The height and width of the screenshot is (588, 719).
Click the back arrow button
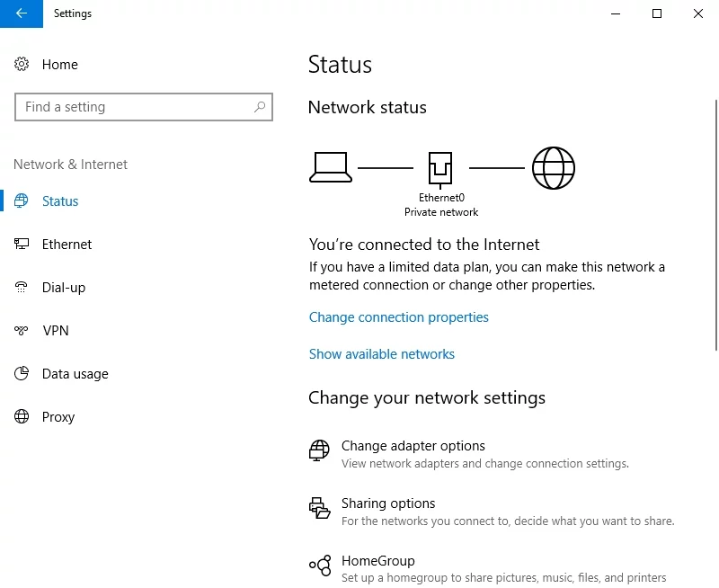point(22,13)
